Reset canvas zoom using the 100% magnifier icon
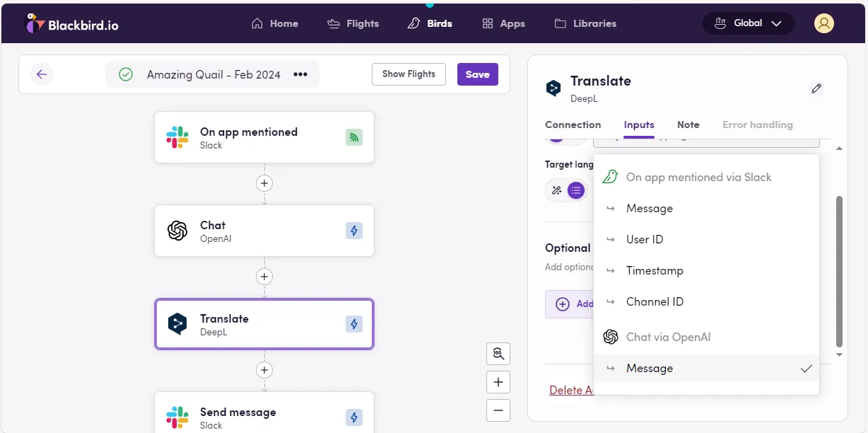The image size is (868, 433). pyautogui.click(x=498, y=353)
